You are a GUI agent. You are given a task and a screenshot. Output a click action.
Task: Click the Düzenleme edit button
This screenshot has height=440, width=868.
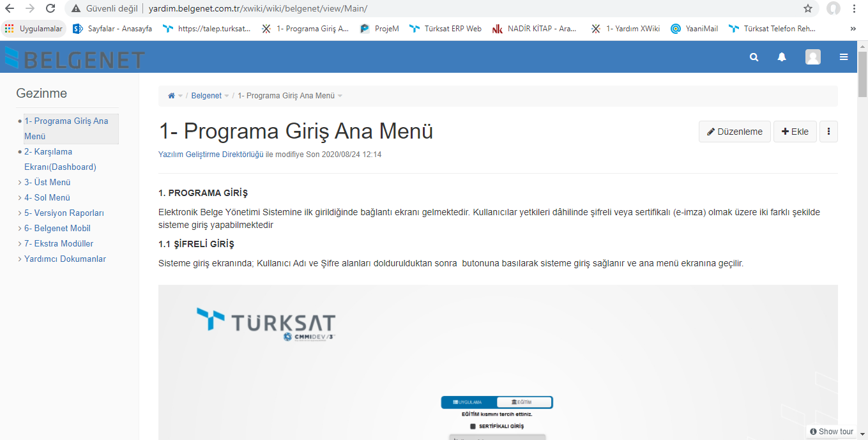click(735, 132)
